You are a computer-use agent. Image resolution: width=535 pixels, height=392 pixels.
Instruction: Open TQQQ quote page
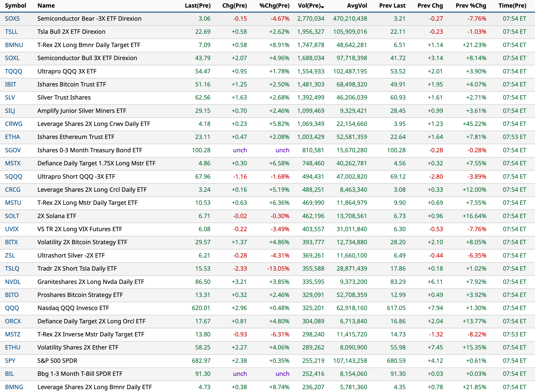click(x=14, y=71)
